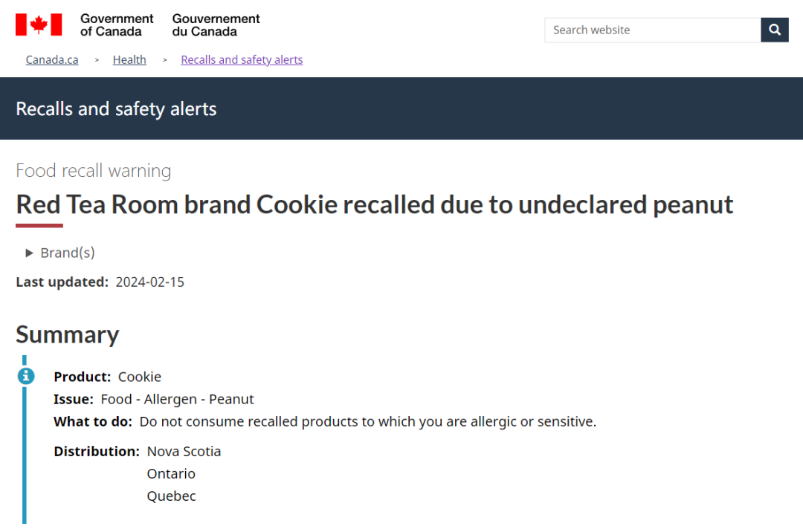Image resolution: width=803 pixels, height=532 pixels.
Task: Click the Last updated date 2024-02-15
Action: click(x=150, y=282)
